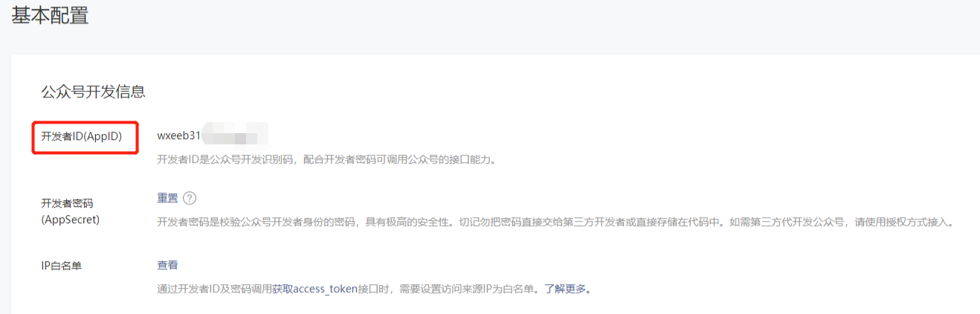Click the 通过开发者ID及密码调用 description text

(x=214, y=289)
